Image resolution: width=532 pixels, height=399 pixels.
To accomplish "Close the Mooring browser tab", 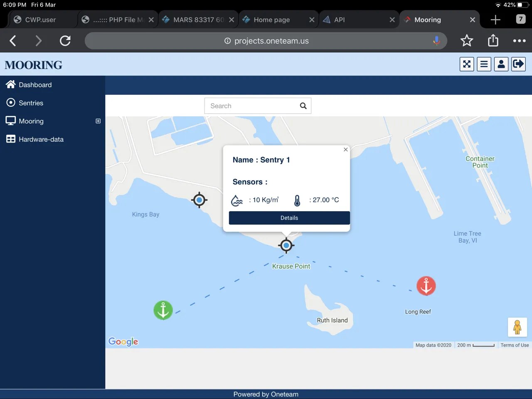I will pyautogui.click(x=473, y=20).
